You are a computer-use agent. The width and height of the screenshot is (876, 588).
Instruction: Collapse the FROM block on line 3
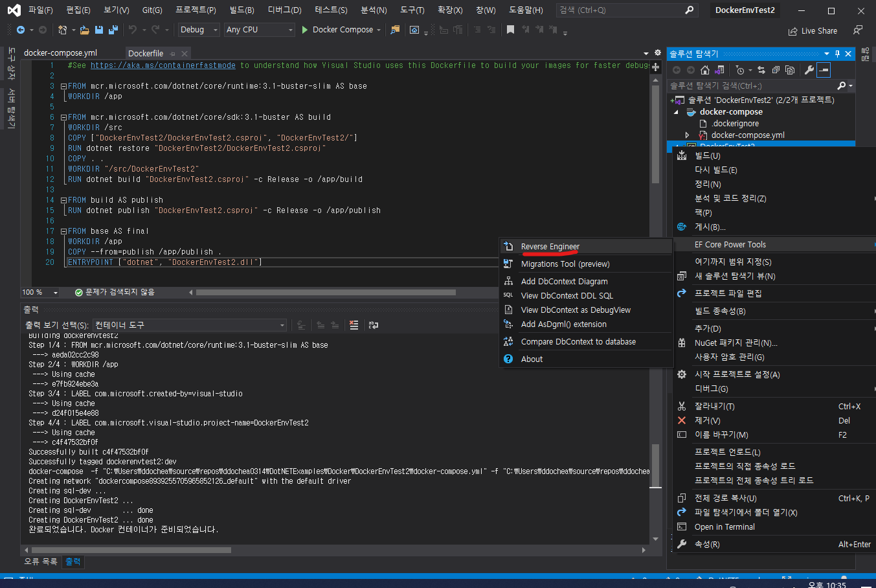[63, 86]
